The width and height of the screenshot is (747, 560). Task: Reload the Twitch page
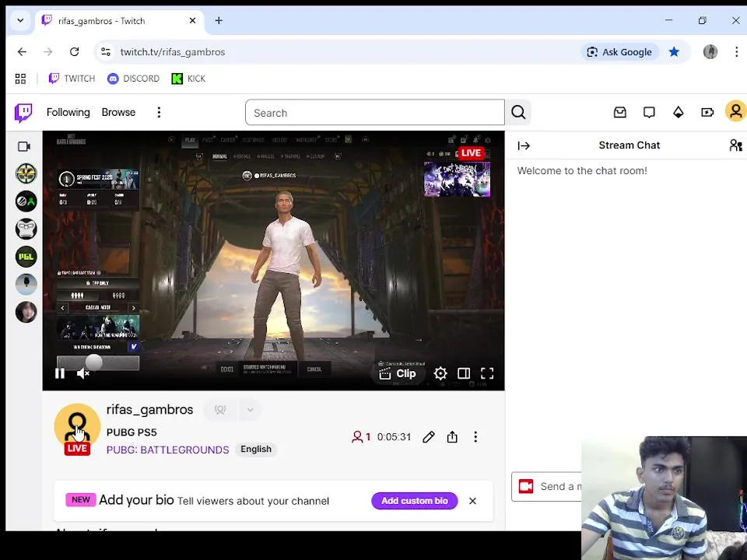click(x=75, y=52)
